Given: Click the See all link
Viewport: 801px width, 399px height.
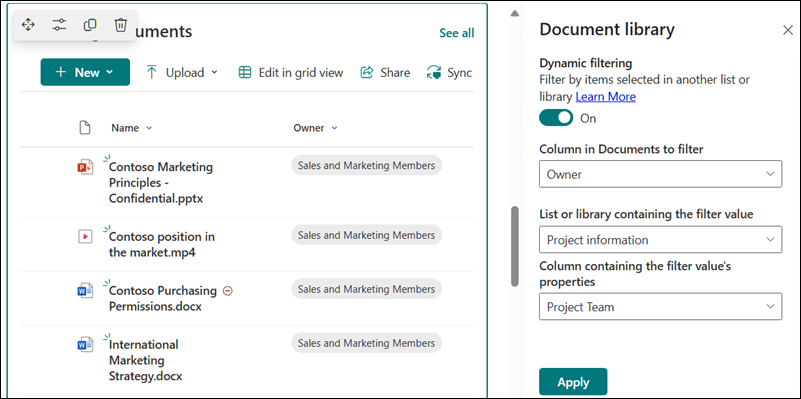Looking at the screenshot, I should [x=457, y=33].
